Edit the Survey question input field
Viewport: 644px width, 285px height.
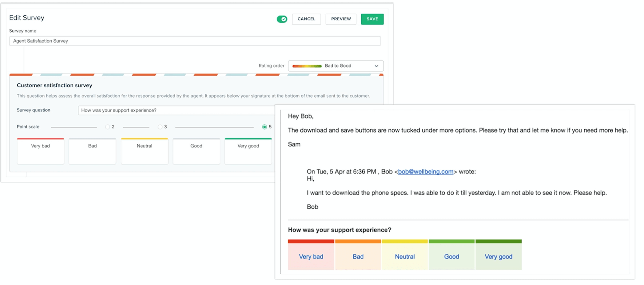click(x=177, y=110)
